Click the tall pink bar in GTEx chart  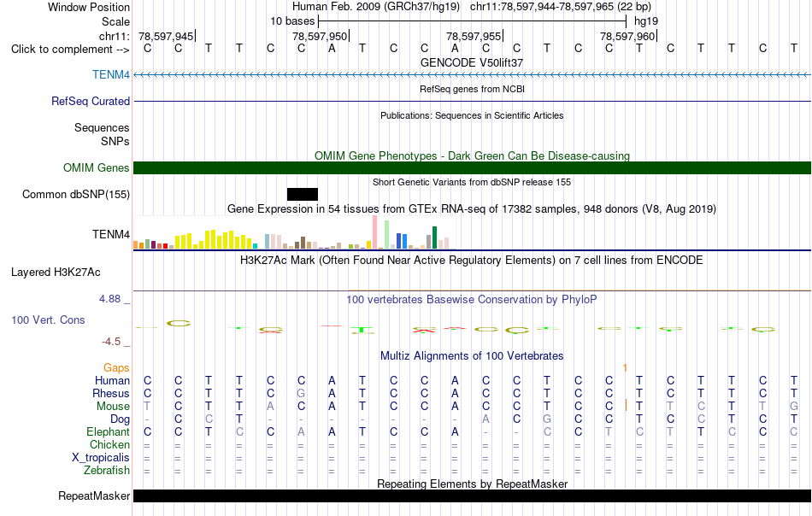375,232
